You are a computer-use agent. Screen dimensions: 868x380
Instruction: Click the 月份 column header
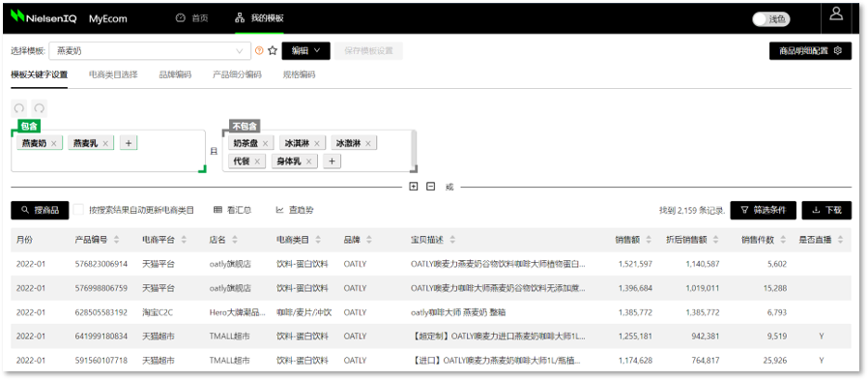[24, 240]
